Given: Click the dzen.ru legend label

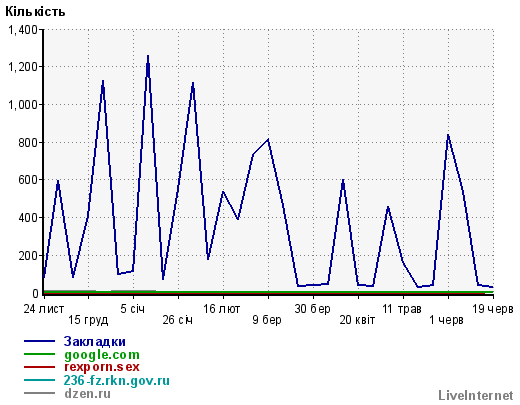Looking at the screenshot, I should click(87, 394).
